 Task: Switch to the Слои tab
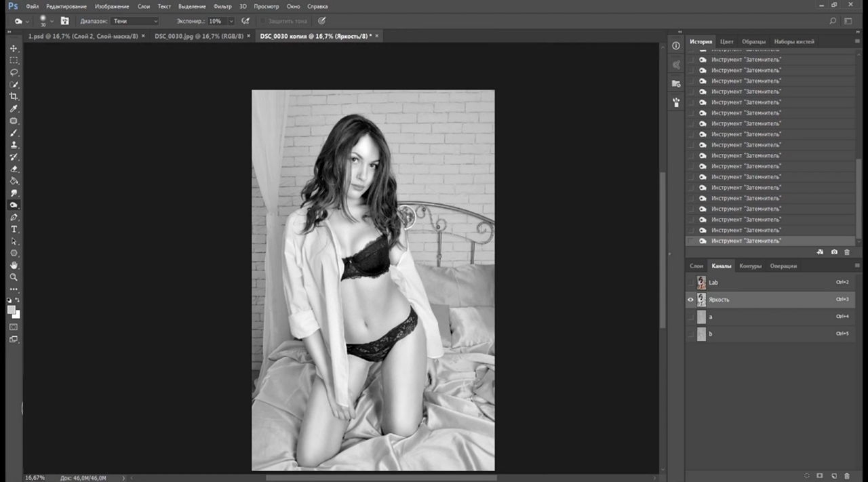coord(696,266)
